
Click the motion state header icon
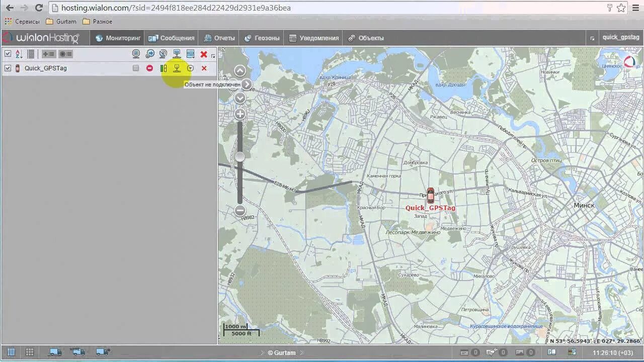tap(150, 54)
